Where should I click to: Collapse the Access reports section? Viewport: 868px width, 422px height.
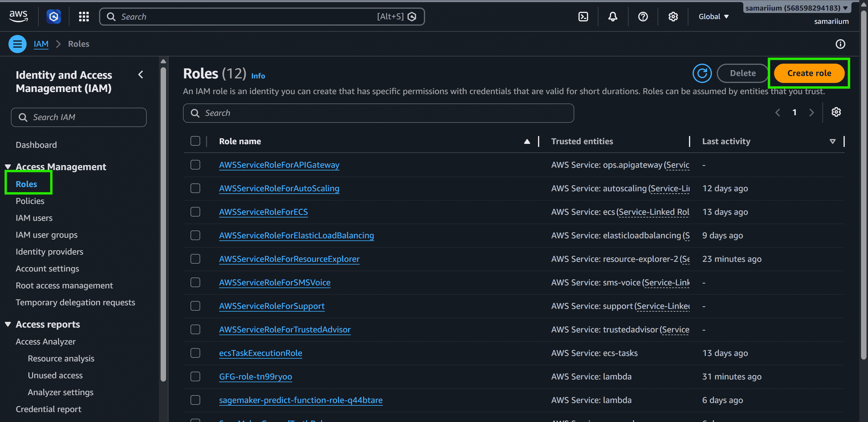[x=8, y=324]
